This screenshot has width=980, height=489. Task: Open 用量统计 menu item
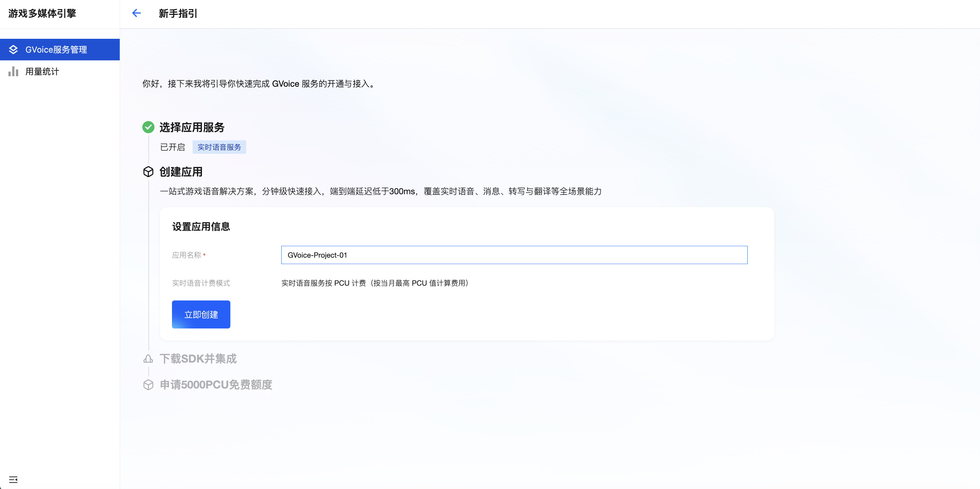click(x=42, y=71)
